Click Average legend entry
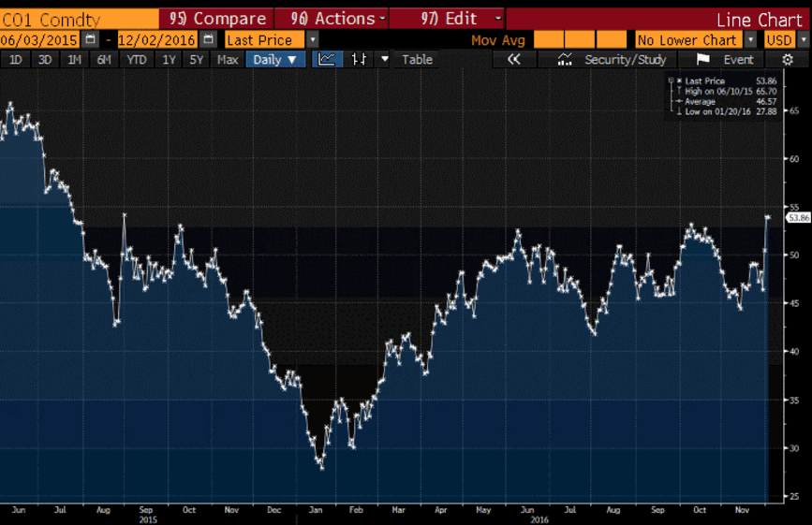The image size is (812, 525). (x=726, y=101)
